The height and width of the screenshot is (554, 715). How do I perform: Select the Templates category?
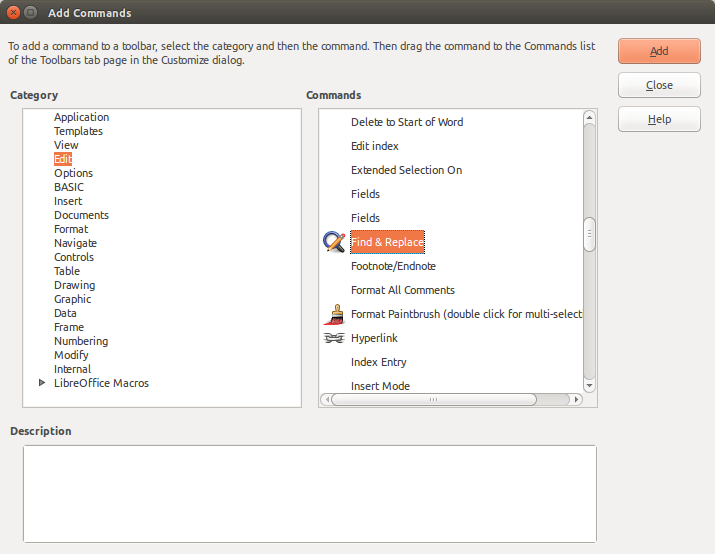click(x=78, y=131)
